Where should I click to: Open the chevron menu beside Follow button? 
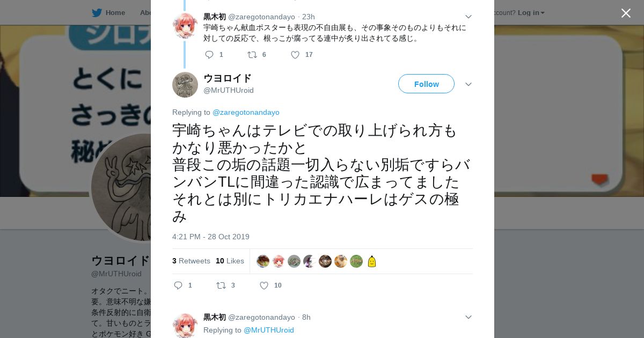click(x=468, y=84)
